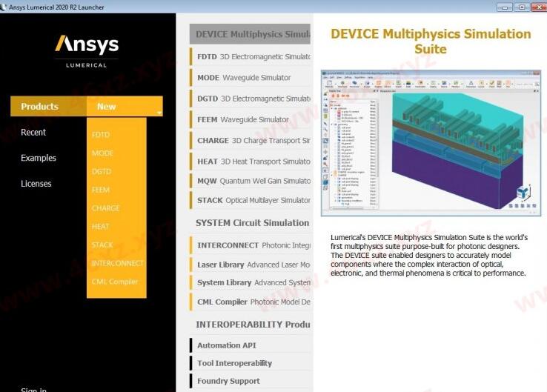
Task: Select System Library Advanced System product
Action: click(x=250, y=282)
